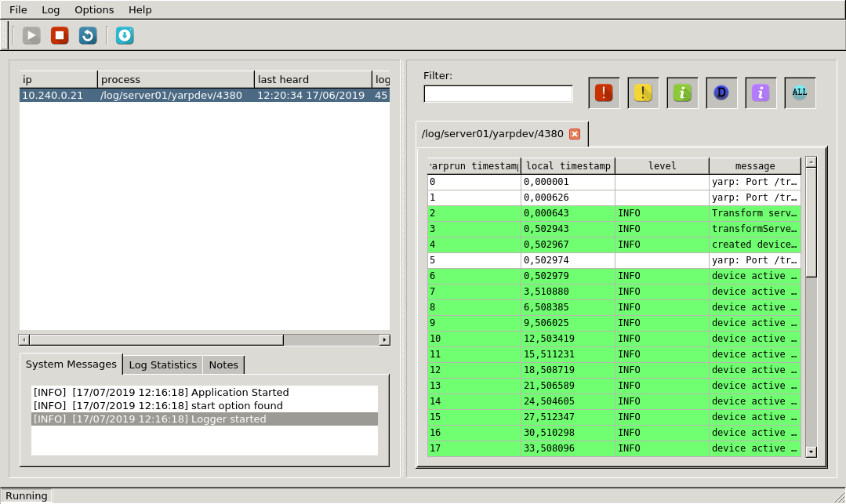Toggle the purple trace filter icon
This screenshot has height=504, width=846.
pyautogui.click(x=761, y=92)
